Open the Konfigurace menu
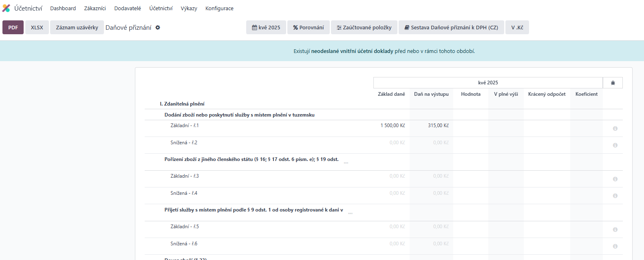Screen dimensions: 644x260 pos(219,9)
